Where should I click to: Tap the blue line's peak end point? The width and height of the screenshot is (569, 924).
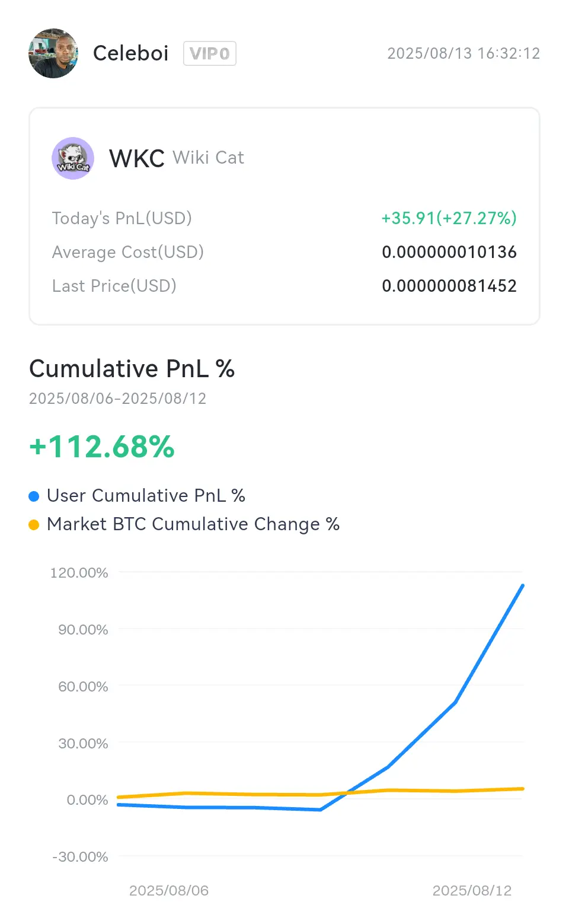[522, 586]
